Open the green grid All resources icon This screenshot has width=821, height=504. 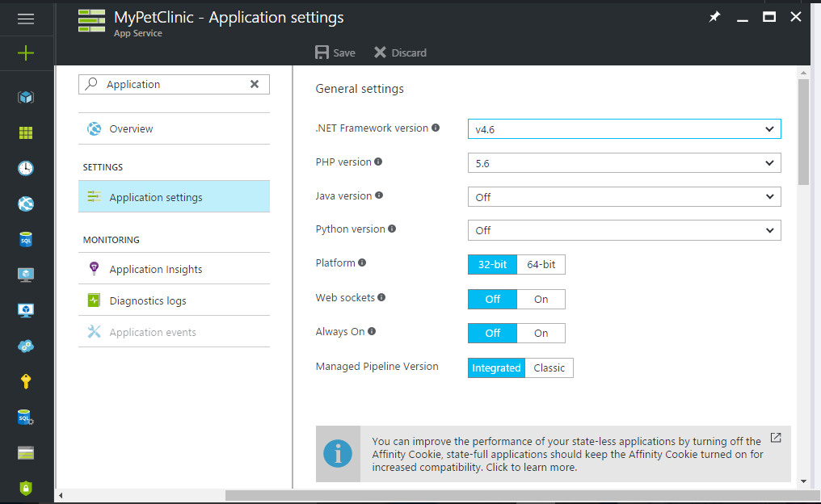tap(26, 133)
